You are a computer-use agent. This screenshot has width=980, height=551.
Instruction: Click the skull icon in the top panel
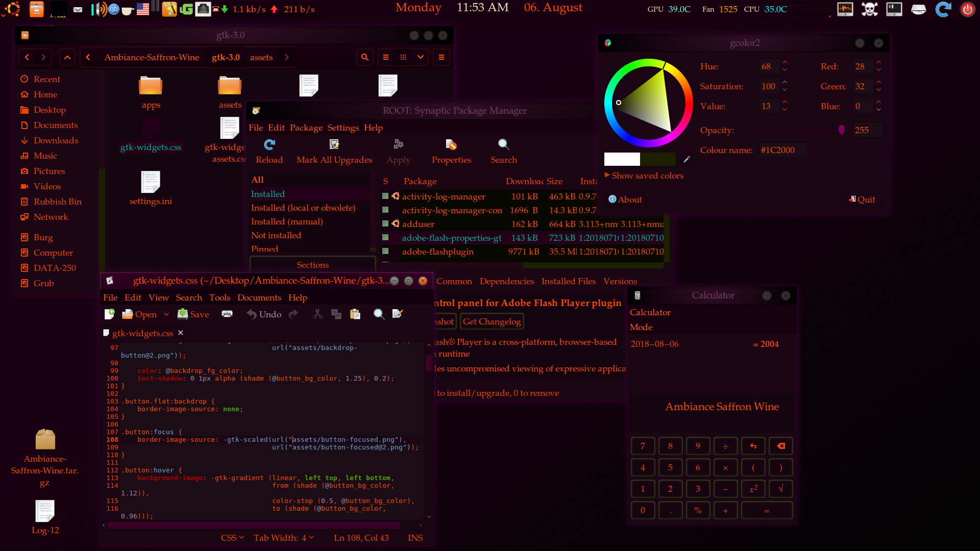(x=869, y=9)
